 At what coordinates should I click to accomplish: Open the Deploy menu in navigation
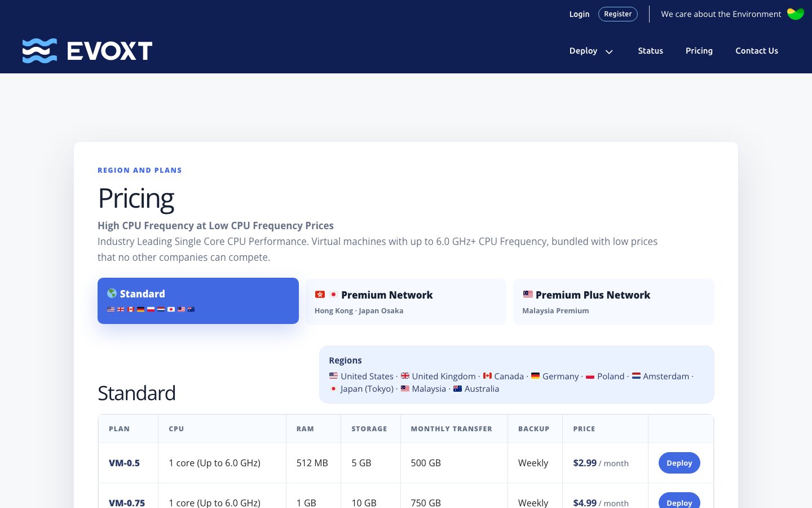point(583,51)
